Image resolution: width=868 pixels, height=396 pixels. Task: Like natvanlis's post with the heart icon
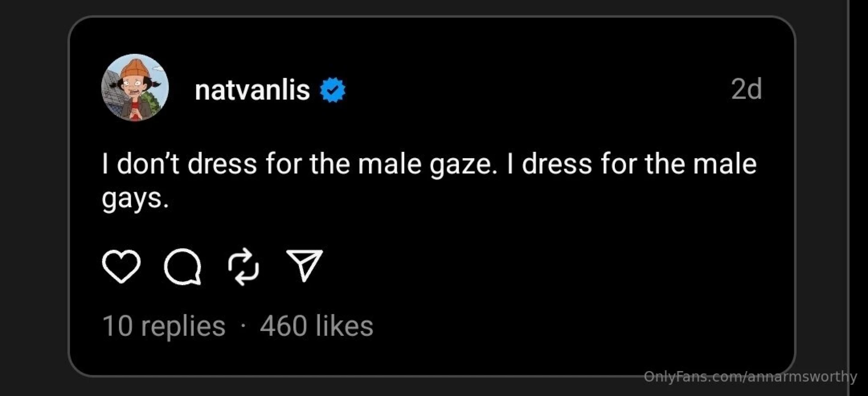click(x=121, y=268)
